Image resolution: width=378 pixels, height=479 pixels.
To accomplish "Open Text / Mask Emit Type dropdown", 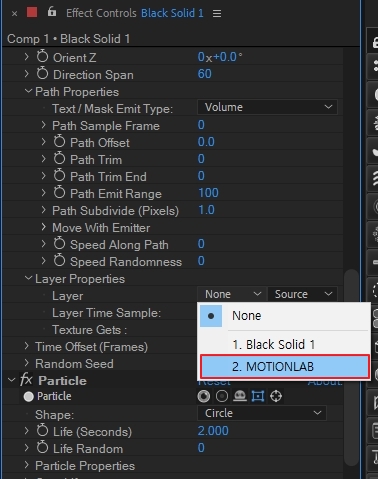I will tap(267, 107).
